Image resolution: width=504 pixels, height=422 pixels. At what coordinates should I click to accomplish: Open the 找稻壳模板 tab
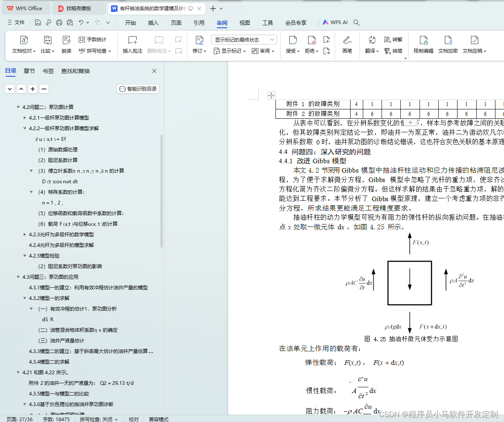79,8
